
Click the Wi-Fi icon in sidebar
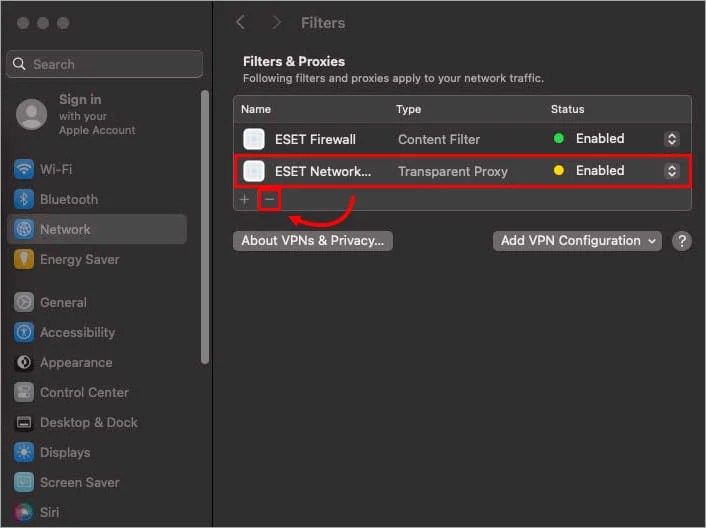click(24, 169)
